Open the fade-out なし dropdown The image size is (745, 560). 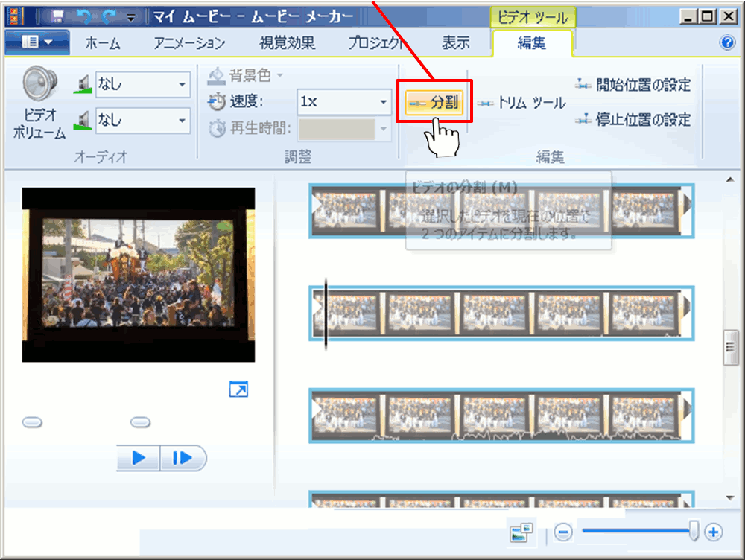point(142,119)
